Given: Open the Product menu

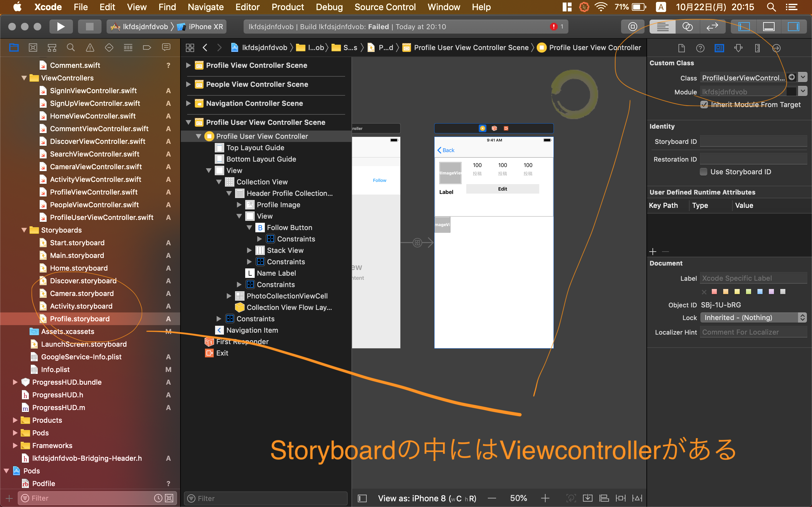Looking at the screenshot, I should [x=288, y=7].
